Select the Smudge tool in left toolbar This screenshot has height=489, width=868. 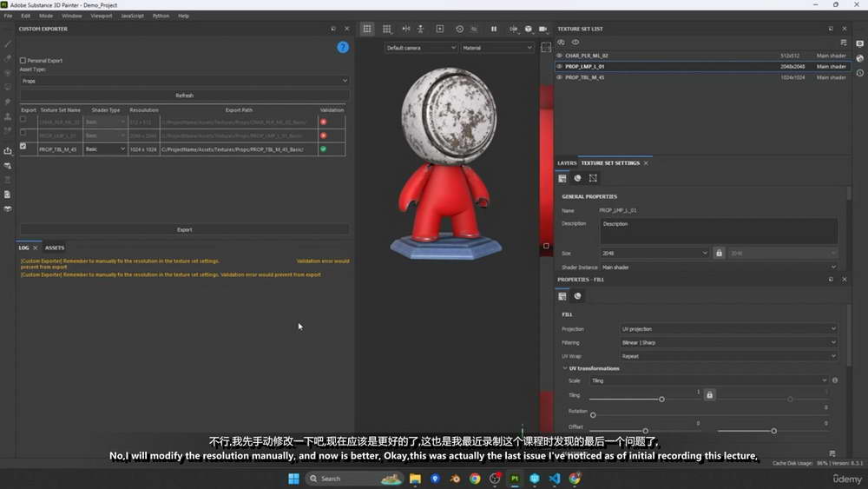[x=8, y=102]
